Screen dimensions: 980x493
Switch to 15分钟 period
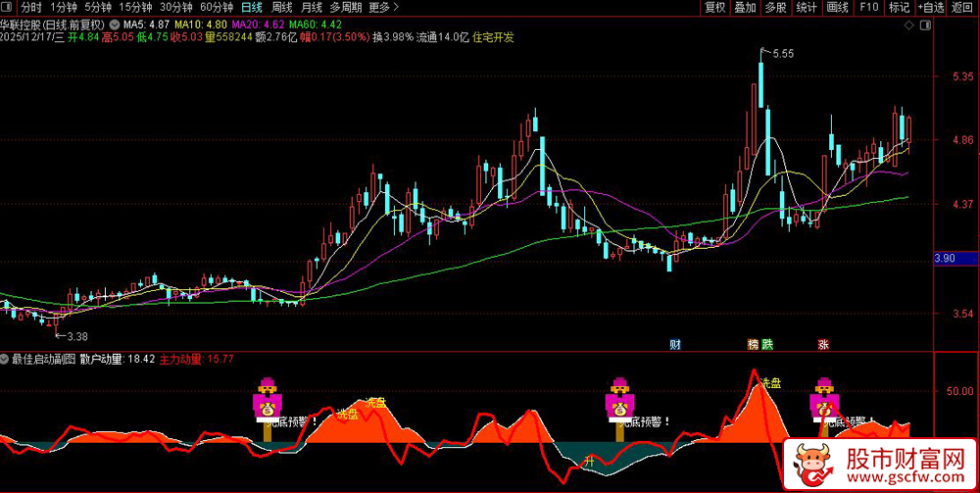tap(135, 8)
